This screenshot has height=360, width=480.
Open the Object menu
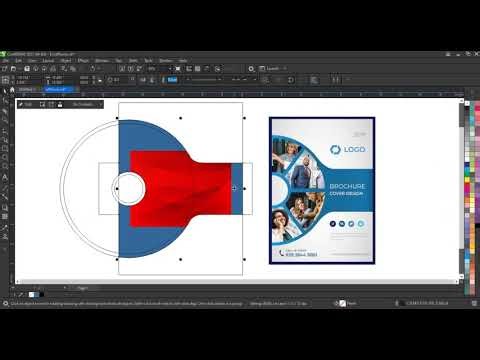tap(65, 61)
